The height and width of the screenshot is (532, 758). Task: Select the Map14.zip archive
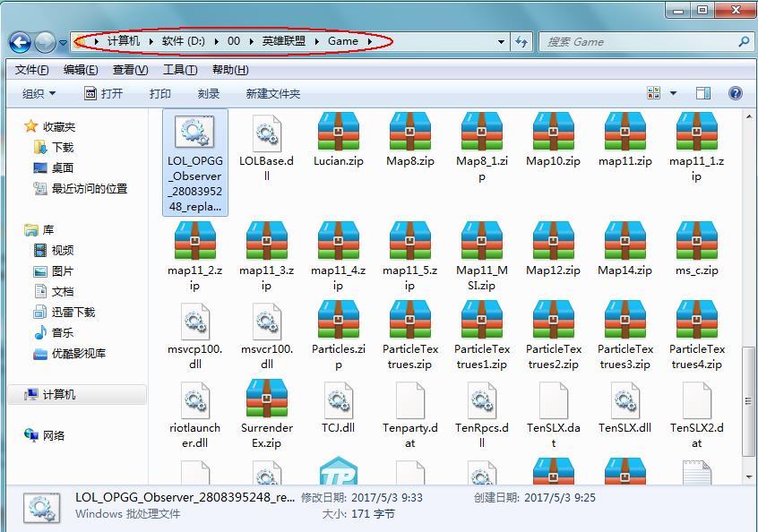[x=625, y=249]
